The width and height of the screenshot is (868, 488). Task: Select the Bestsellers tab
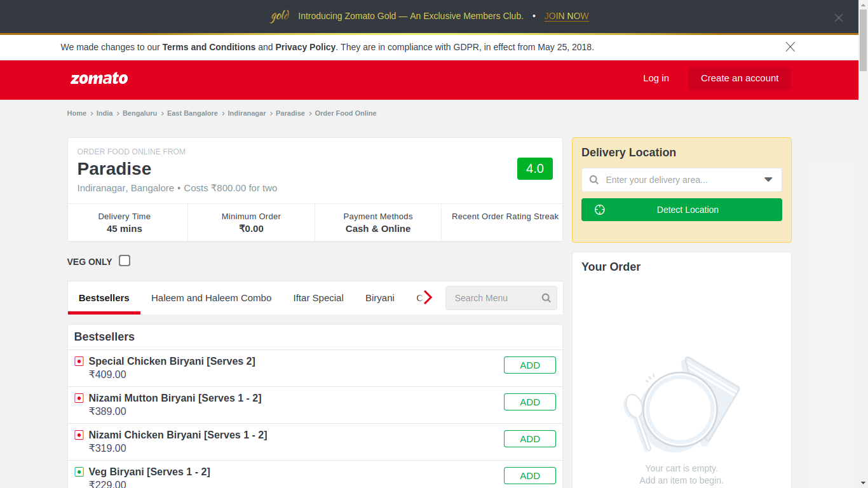[104, 298]
